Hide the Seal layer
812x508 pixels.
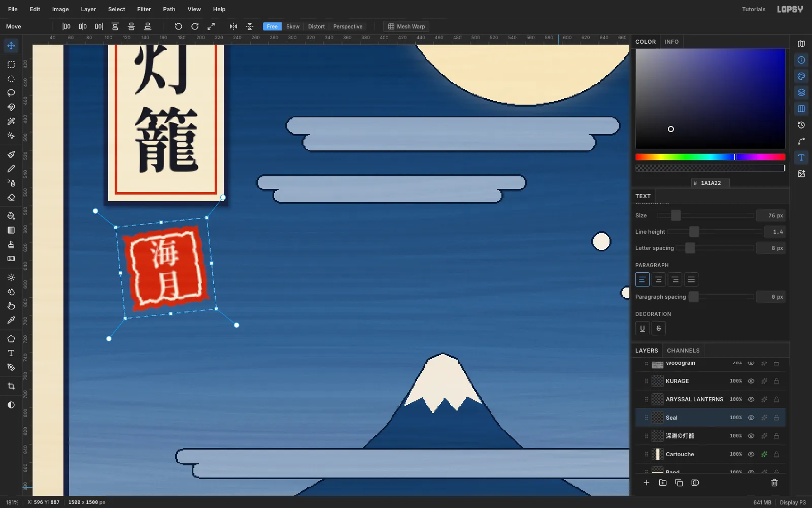751,418
